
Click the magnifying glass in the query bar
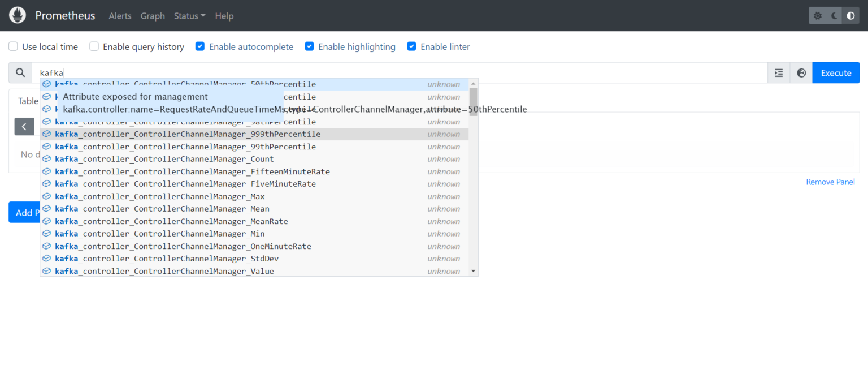click(20, 72)
